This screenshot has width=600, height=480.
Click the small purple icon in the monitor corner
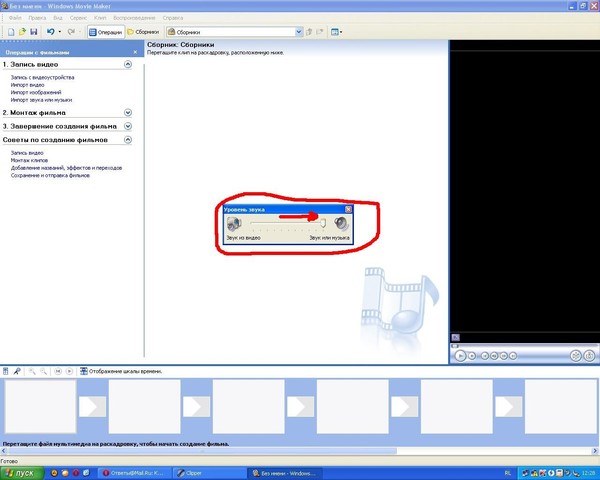(x=455, y=337)
